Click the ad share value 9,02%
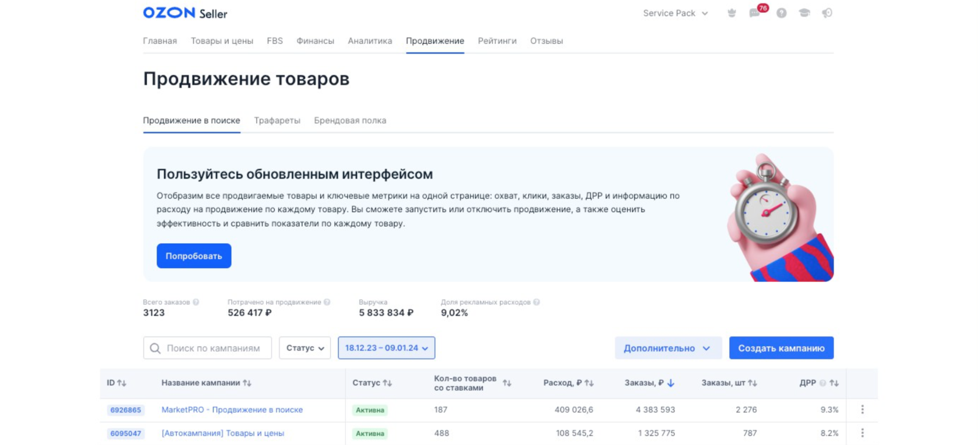The height and width of the screenshot is (445, 980). (454, 313)
